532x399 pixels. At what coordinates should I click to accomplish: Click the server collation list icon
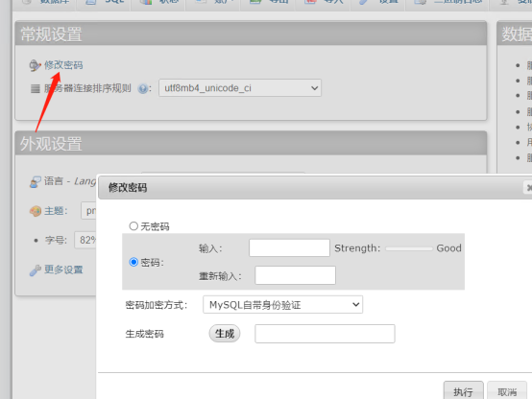coord(36,89)
